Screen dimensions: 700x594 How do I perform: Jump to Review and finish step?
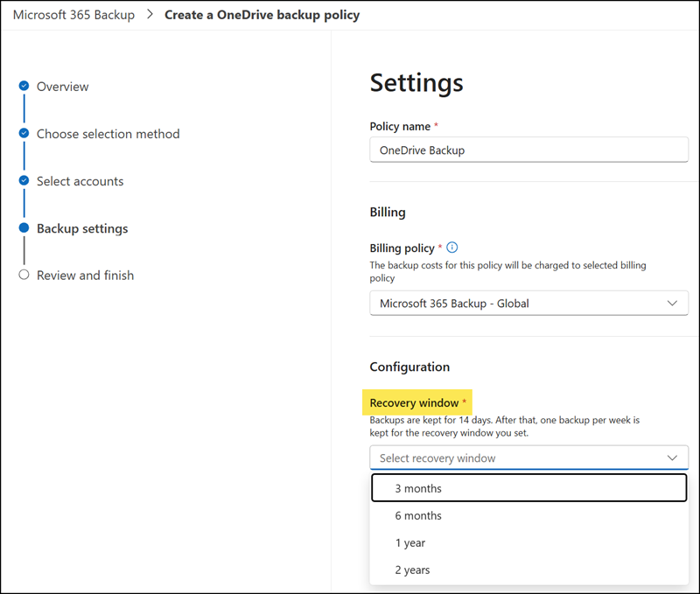pos(85,276)
